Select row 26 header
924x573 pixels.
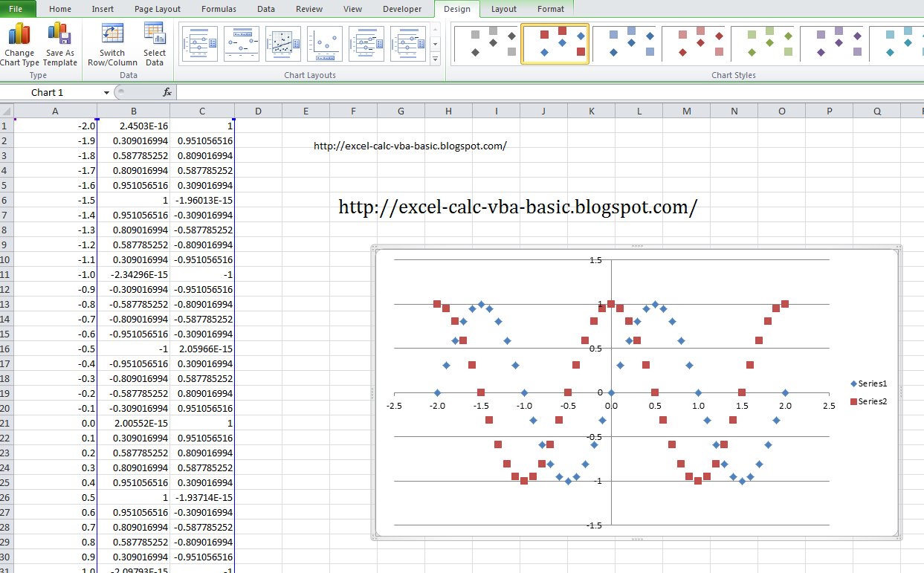coord(7,498)
